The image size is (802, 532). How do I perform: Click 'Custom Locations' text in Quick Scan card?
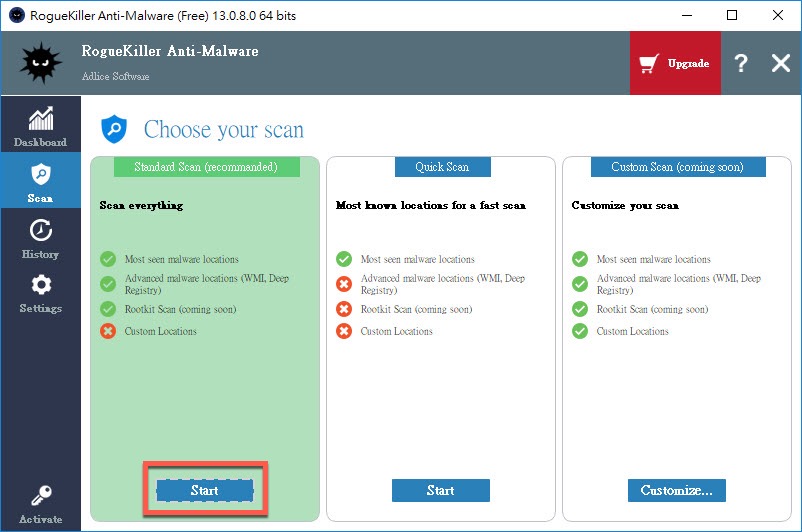tap(396, 331)
